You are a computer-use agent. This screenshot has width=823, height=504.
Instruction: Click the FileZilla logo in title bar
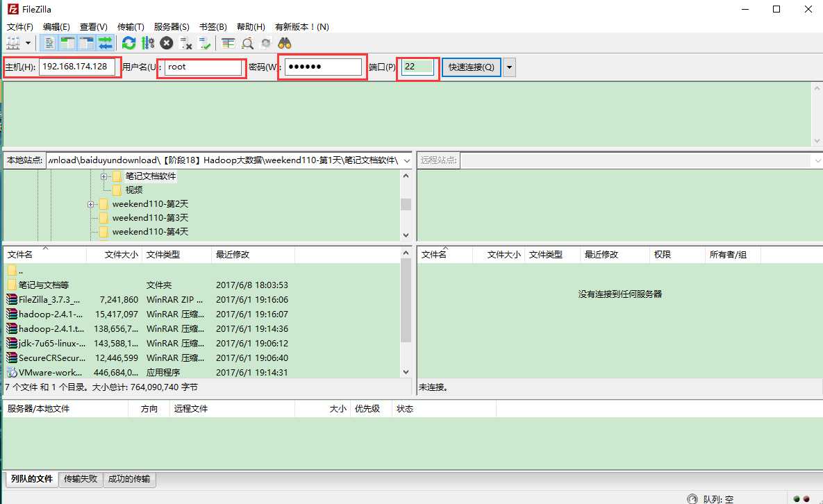pos(13,9)
